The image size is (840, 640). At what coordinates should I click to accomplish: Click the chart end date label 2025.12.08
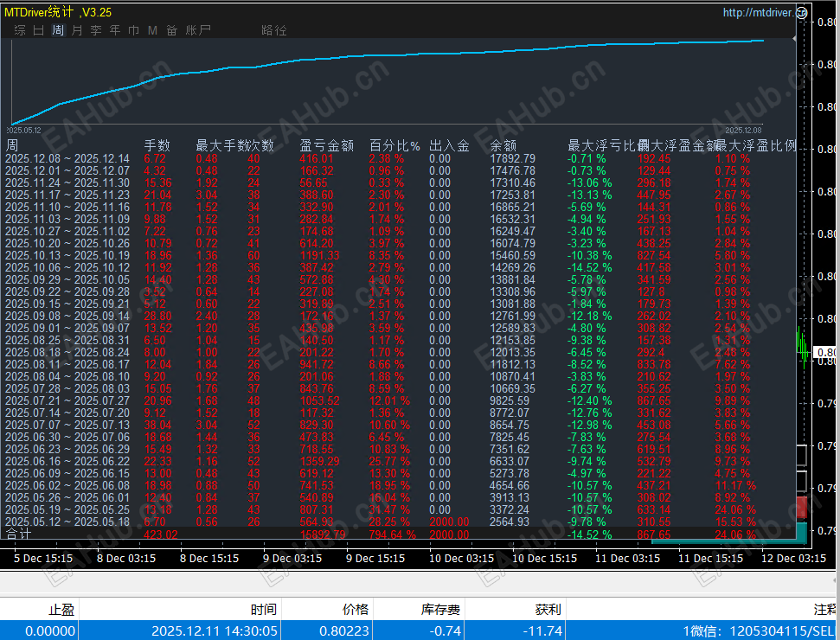[x=743, y=130]
